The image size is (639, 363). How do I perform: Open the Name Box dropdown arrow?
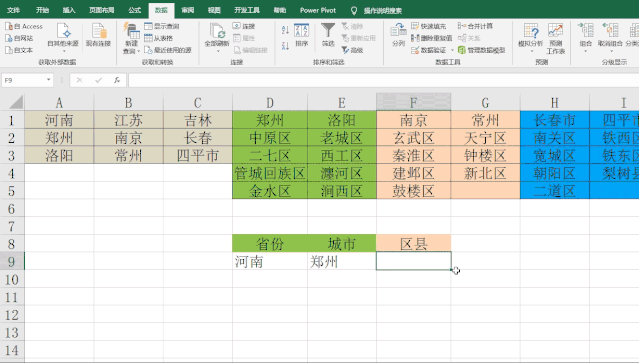coord(48,80)
